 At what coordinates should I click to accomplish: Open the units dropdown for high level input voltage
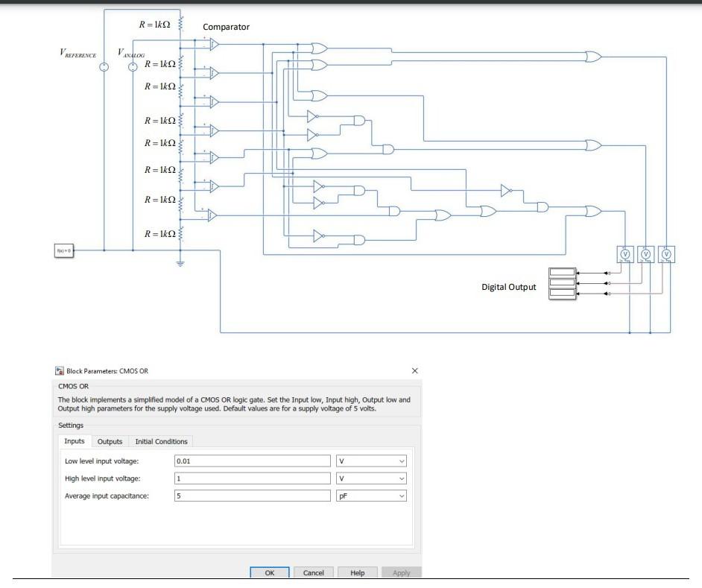[x=399, y=477]
